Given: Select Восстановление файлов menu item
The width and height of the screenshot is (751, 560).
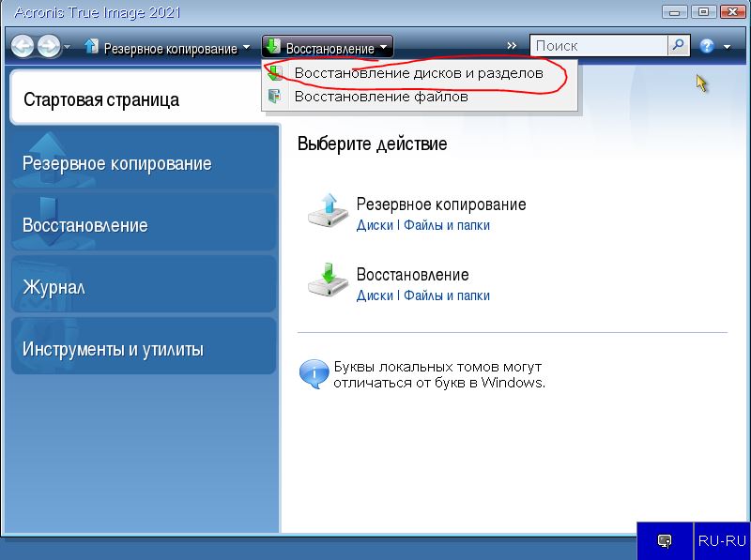Looking at the screenshot, I should (x=380, y=96).
